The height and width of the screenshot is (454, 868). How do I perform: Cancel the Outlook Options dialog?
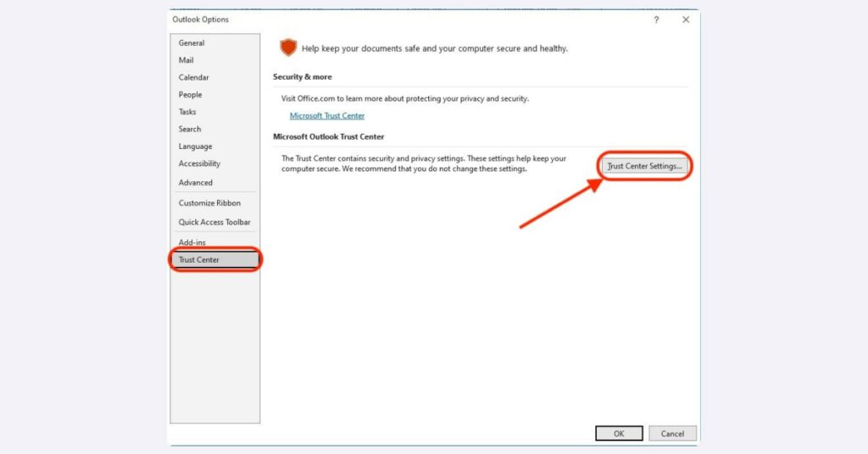(x=672, y=434)
